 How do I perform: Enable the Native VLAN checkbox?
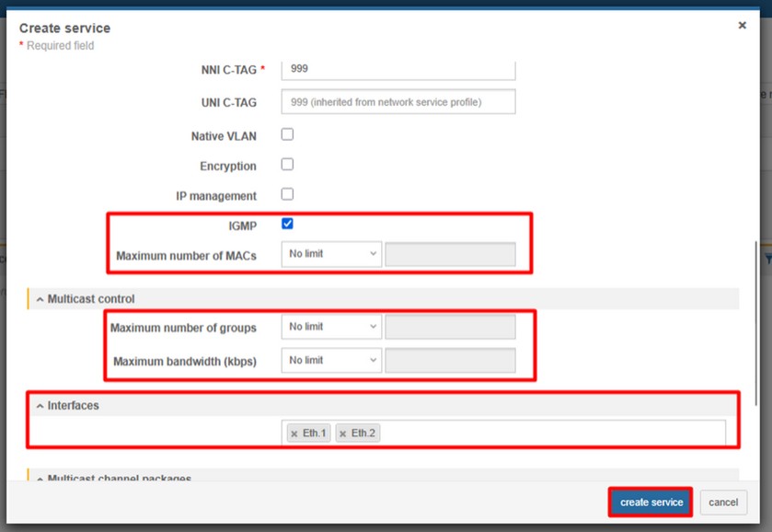coord(287,134)
